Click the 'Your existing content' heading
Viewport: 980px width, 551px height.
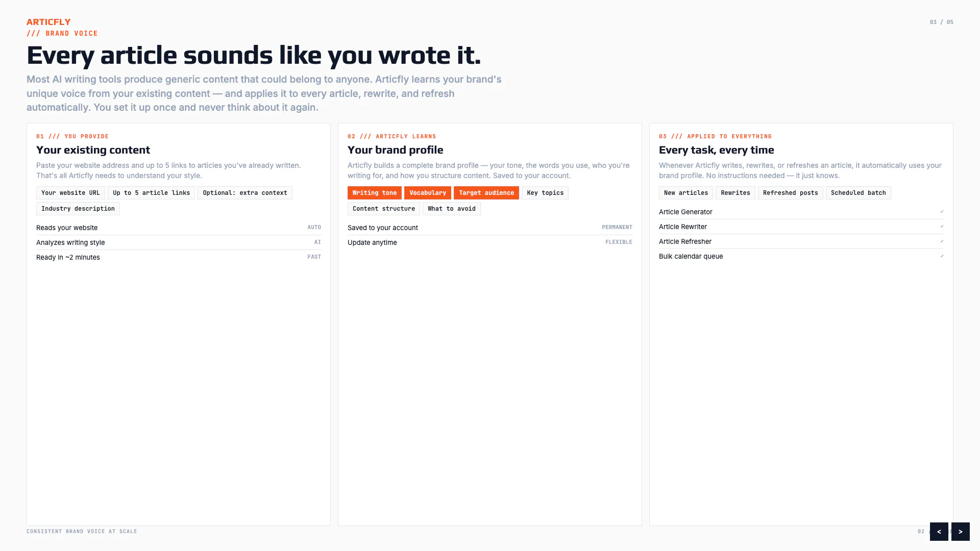pyautogui.click(x=93, y=150)
